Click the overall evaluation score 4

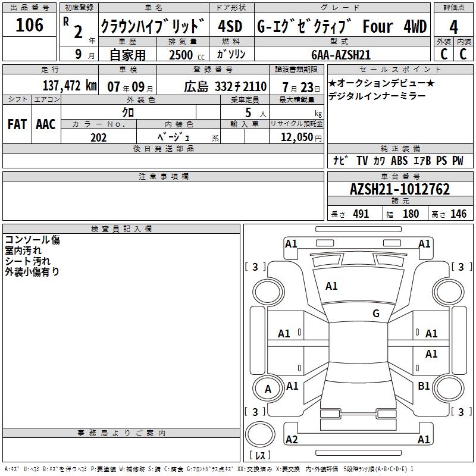(453, 27)
